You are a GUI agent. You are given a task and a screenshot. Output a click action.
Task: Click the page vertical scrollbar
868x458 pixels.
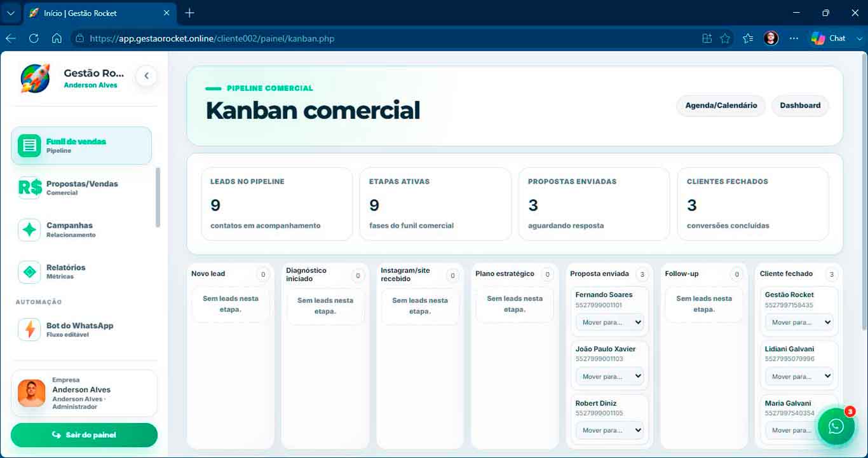pos(864,191)
